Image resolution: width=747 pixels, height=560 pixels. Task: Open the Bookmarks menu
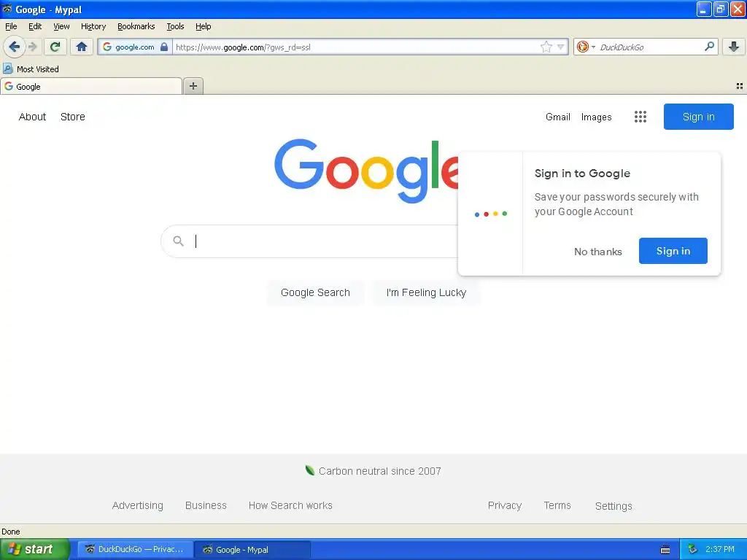tap(136, 26)
